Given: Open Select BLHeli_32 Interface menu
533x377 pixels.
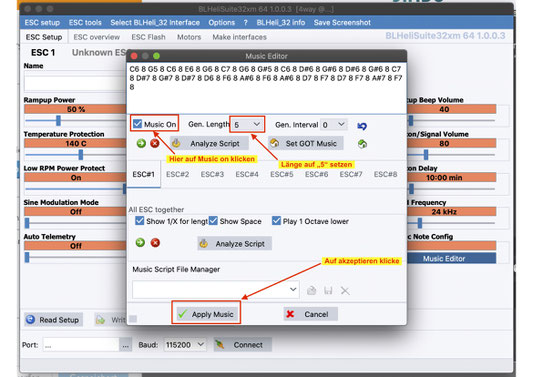Looking at the screenshot, I should click(x=155, y=23).
